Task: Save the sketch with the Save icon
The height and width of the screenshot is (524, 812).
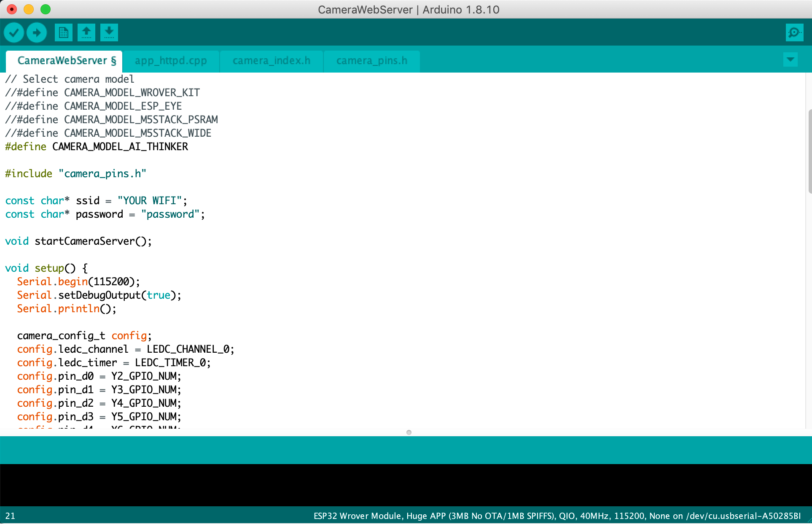Action: (x=109, y=32)
